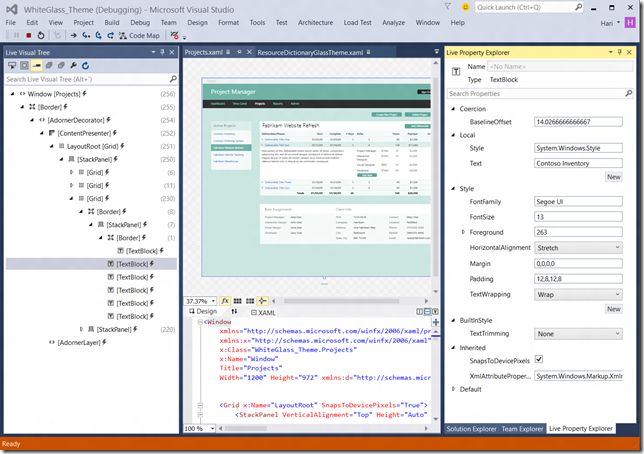
Task: Toggle the snap to gridlines icon
Action: [x=250, y=301]
